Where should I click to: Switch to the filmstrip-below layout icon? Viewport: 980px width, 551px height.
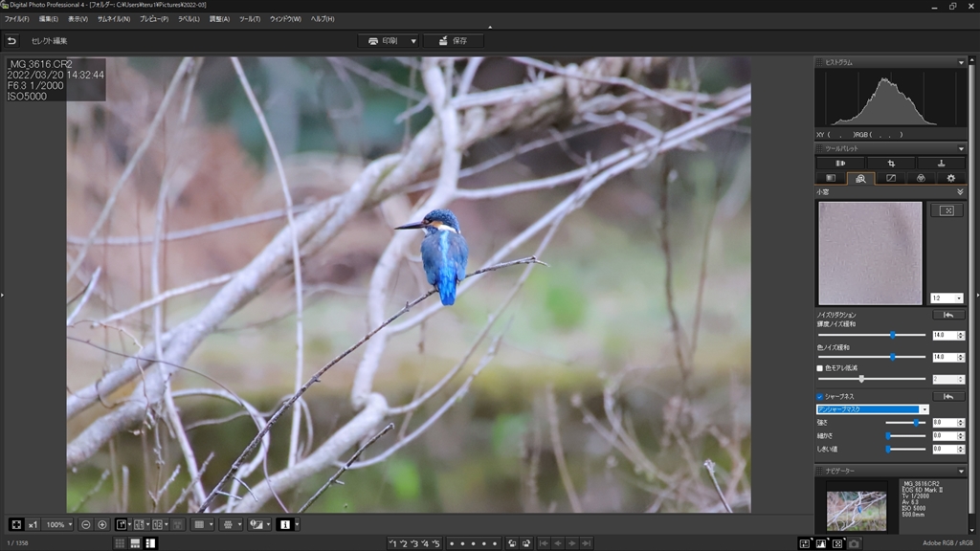(135, 543)
